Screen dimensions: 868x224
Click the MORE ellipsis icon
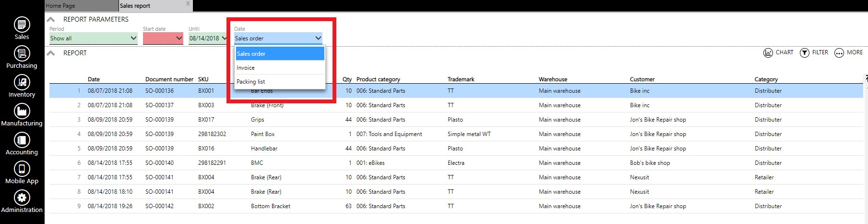pyautogui.click(x=839, y=52)
